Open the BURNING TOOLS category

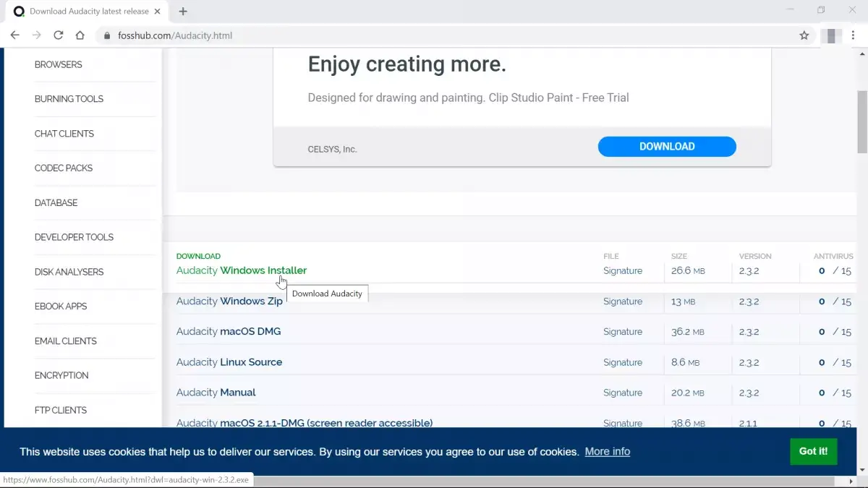click(x=69, y=99)
